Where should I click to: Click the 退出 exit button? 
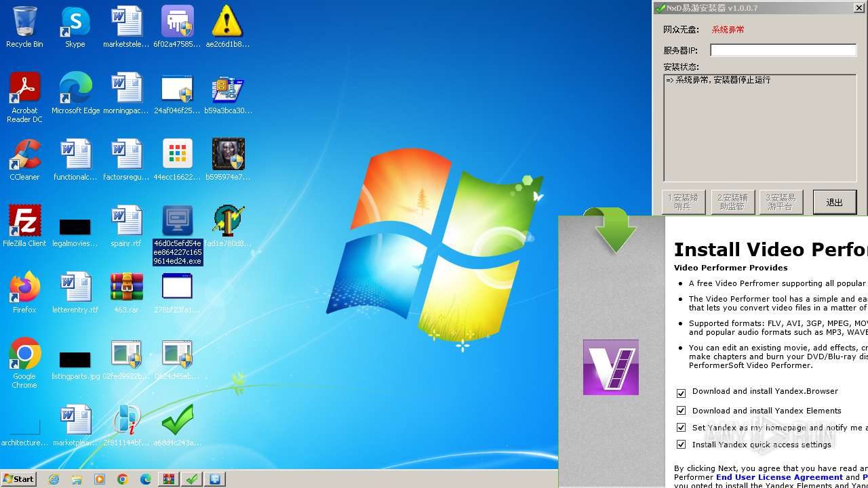(834, 203)
